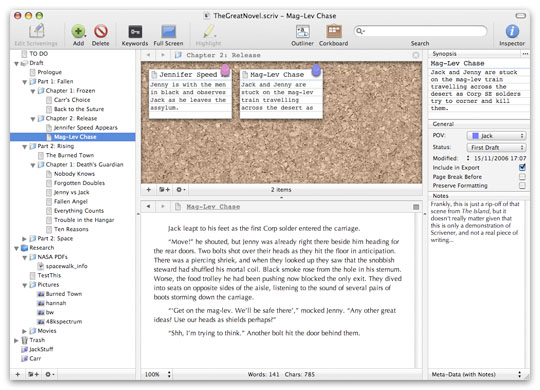Enable Page Break Before checkbox
Viewport: 540px width, 390px height.
click(522, 177)
